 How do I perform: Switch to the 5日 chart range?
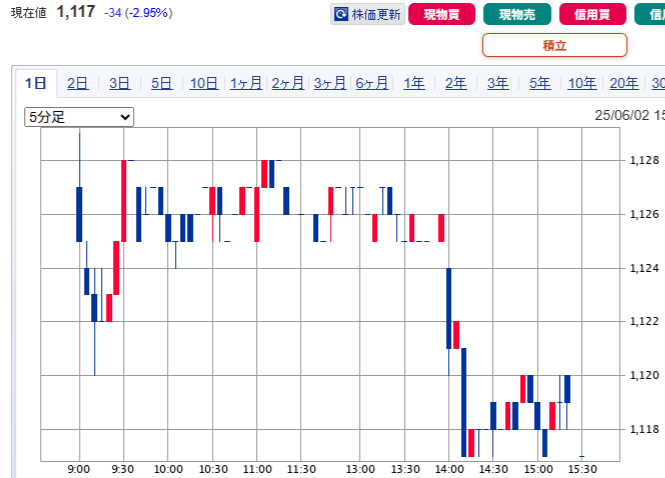tap(162, 83)
